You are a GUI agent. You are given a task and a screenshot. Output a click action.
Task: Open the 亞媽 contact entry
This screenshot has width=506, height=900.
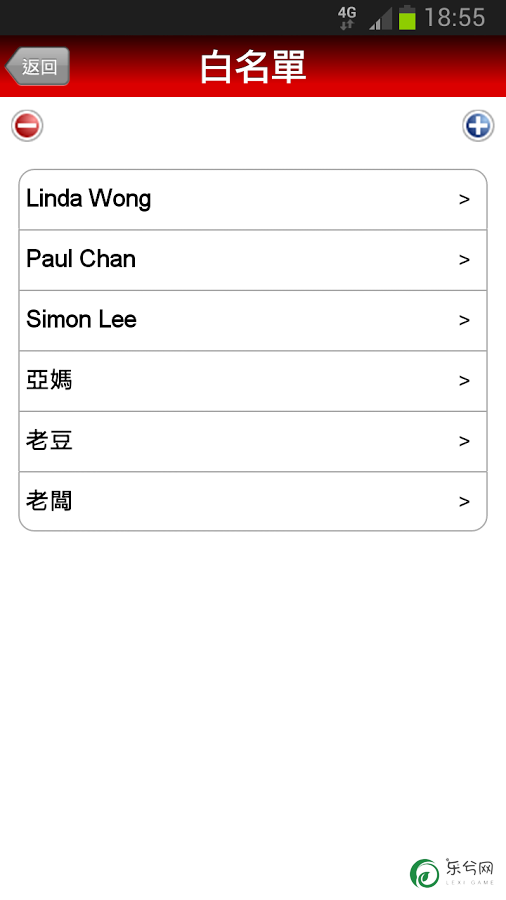point(253,381)
